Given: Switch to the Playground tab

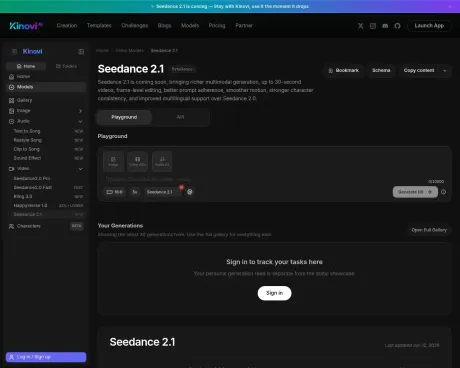Looking at the screenshot, I should (124, 117).
